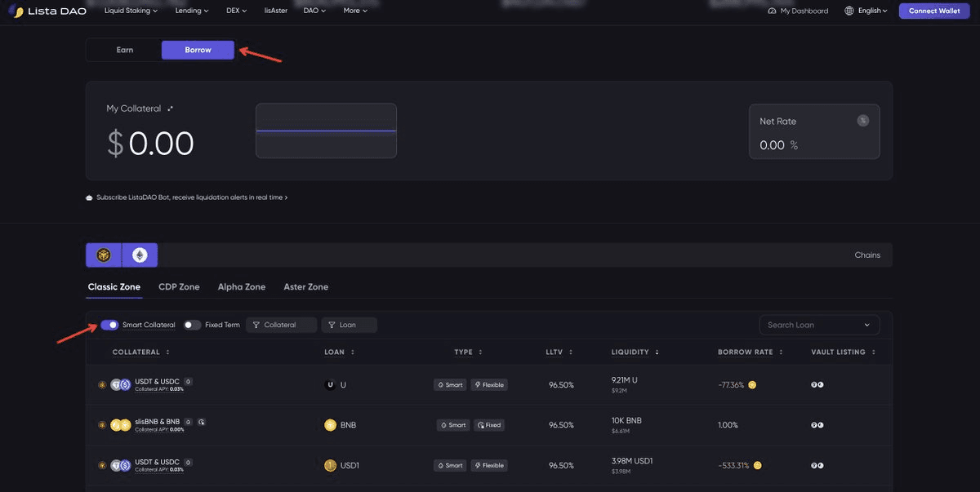
Task: Click the USD1 loan token icon
Action: click(330, 466)
